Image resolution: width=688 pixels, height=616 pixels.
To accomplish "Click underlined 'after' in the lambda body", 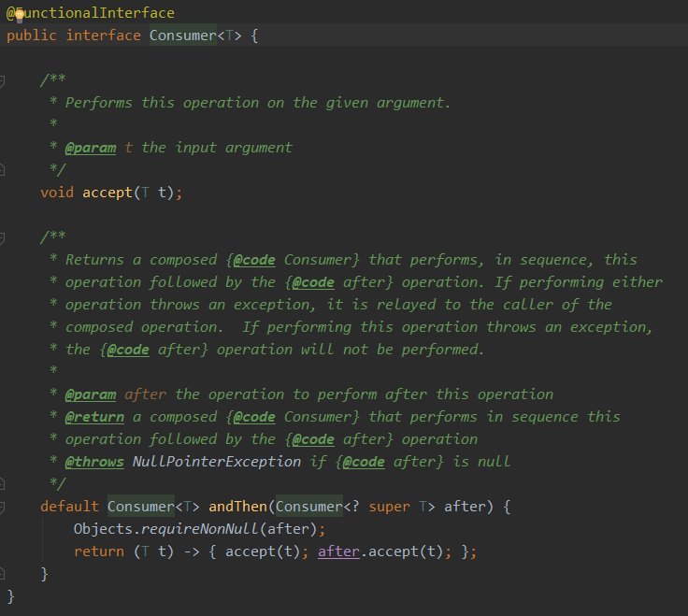I will 338,552.
